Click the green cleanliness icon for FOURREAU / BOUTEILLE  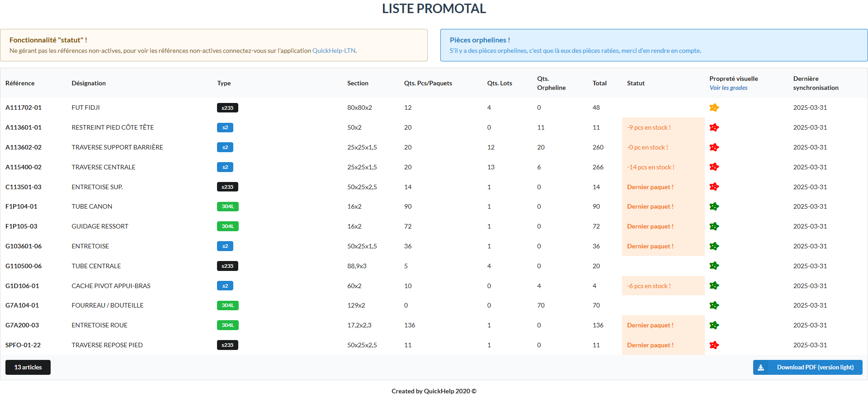pyautogui.click(x=714, y=305)
